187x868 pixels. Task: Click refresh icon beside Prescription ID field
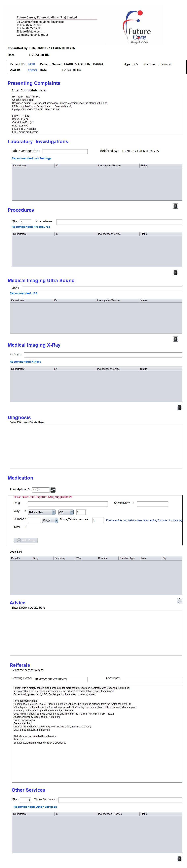[x=53, y=490]
